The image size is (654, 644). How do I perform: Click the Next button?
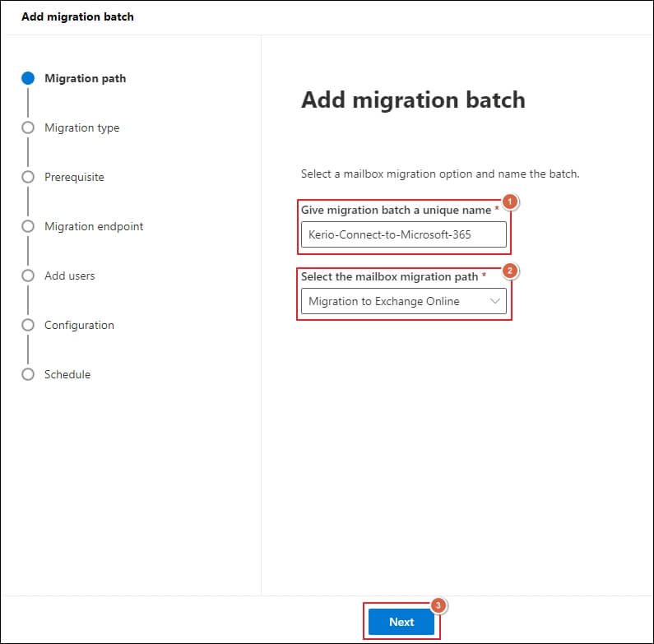click(x=401, y=622)
